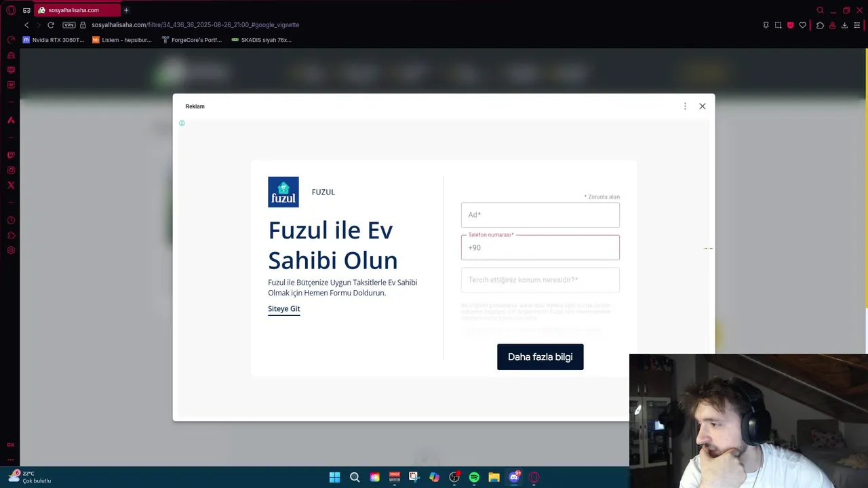Open sidebar history clock icon

point(11,220)
